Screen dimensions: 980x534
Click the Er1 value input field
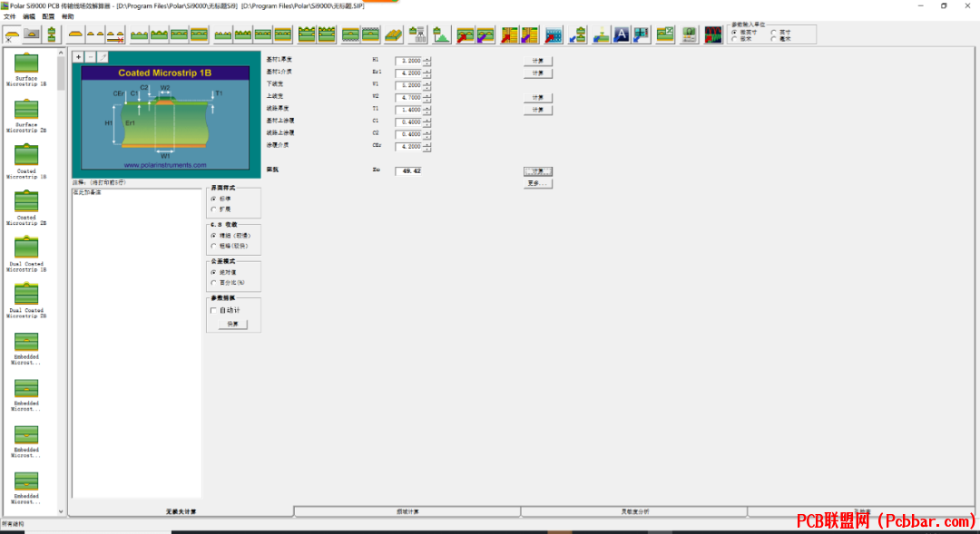pyautogui.click(x=408, y=73)
